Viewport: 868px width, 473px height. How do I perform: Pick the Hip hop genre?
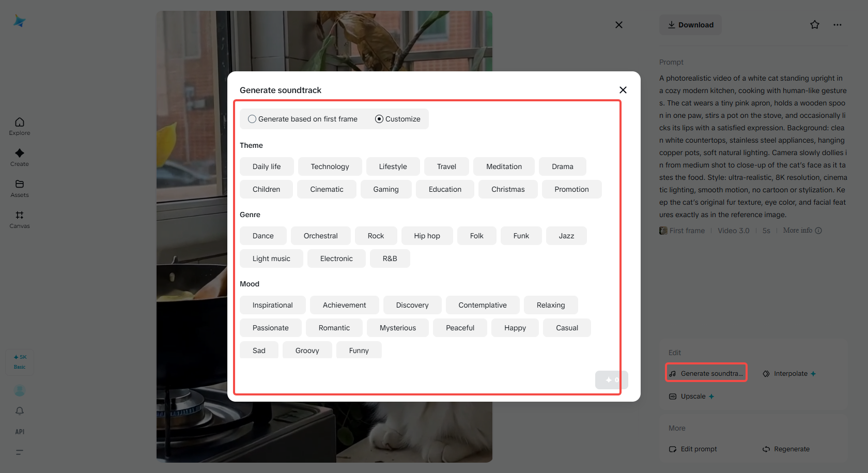coord(427,236)
